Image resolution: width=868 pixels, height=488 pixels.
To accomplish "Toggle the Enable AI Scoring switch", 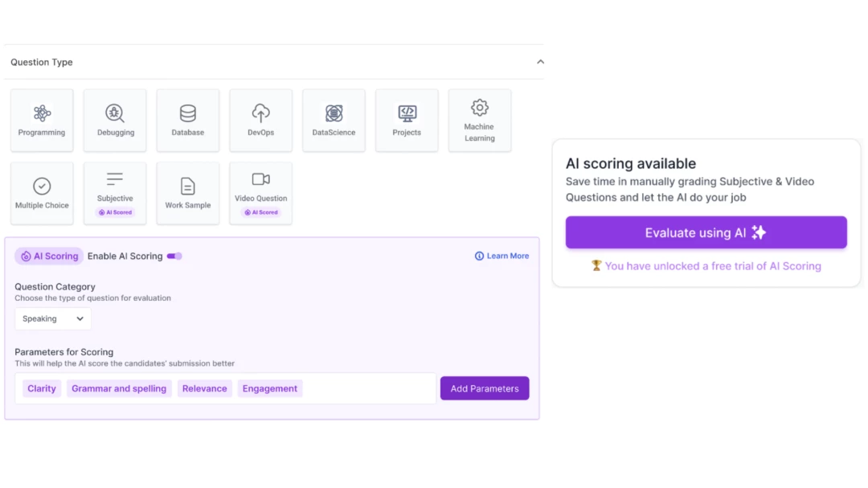I will tap(174, 256).
